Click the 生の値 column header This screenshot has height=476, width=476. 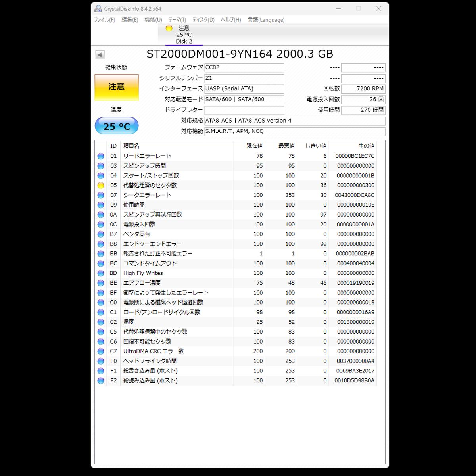coord(366,146)
